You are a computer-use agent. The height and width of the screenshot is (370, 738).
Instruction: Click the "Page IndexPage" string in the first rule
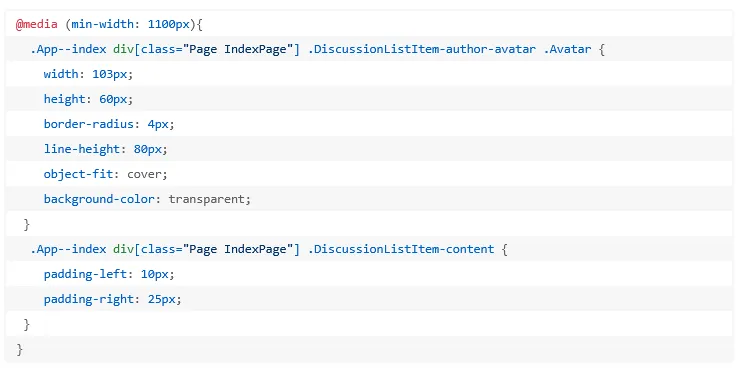238,49
